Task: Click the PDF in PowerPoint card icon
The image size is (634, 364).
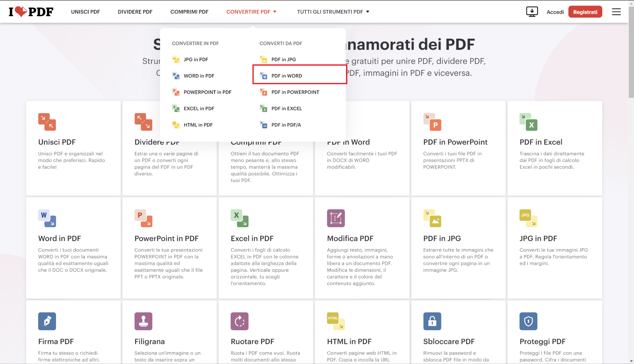Action: tap(432, 122)
